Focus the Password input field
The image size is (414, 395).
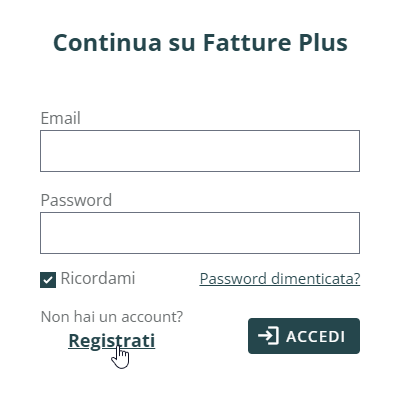[x=200, y=233]
